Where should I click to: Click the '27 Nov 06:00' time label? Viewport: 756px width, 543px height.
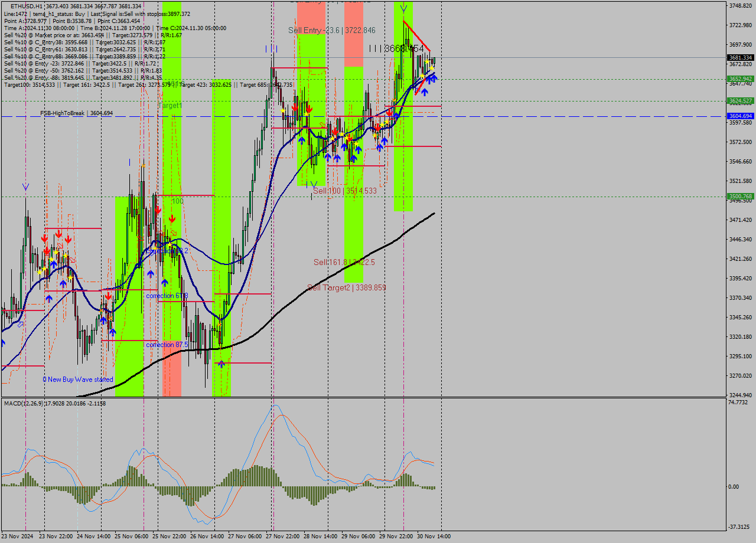[245, 537]
